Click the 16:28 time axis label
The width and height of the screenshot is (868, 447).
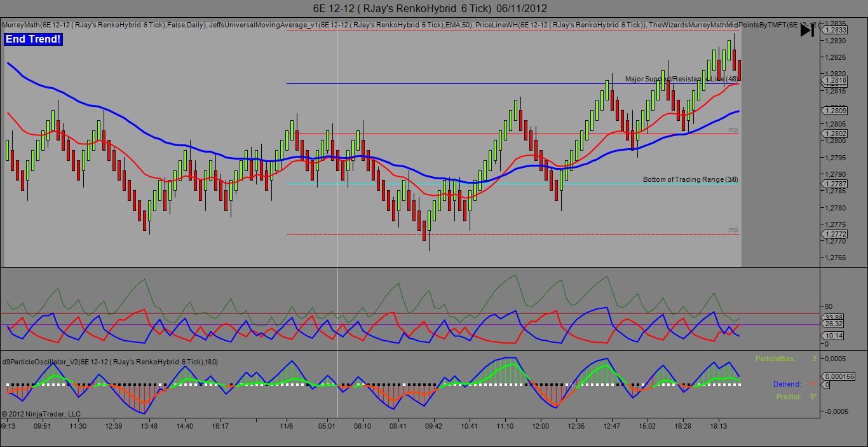[x=683, y=427]
